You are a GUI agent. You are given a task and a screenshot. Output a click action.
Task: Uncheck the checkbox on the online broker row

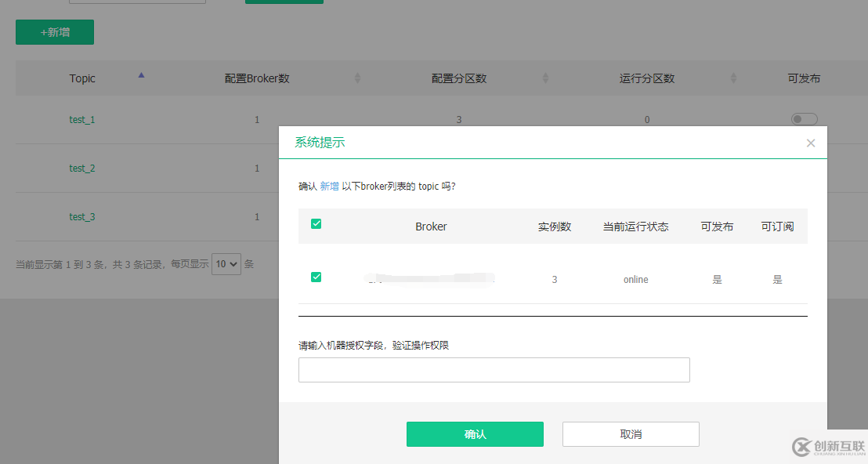pos(316,277)
